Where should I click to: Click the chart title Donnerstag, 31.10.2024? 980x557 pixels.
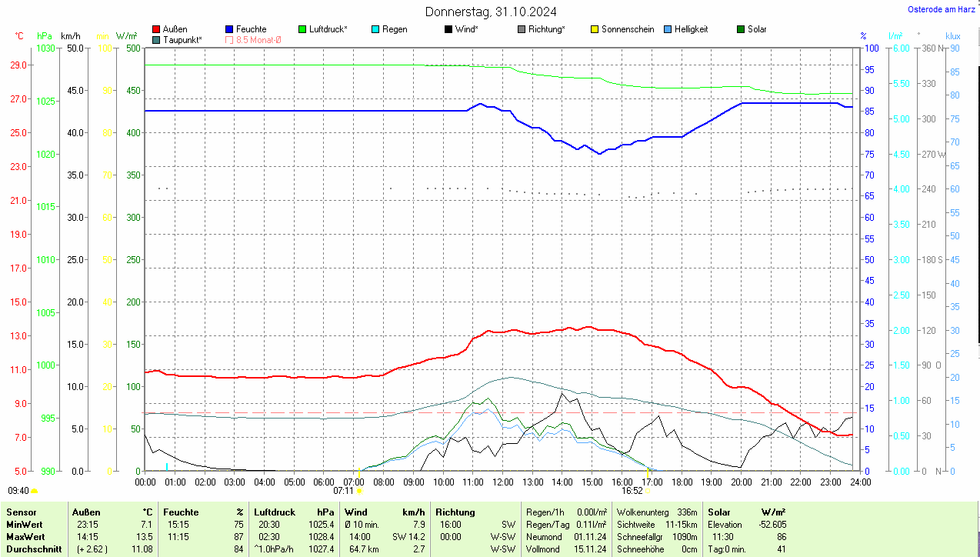(x=491, y=12)
